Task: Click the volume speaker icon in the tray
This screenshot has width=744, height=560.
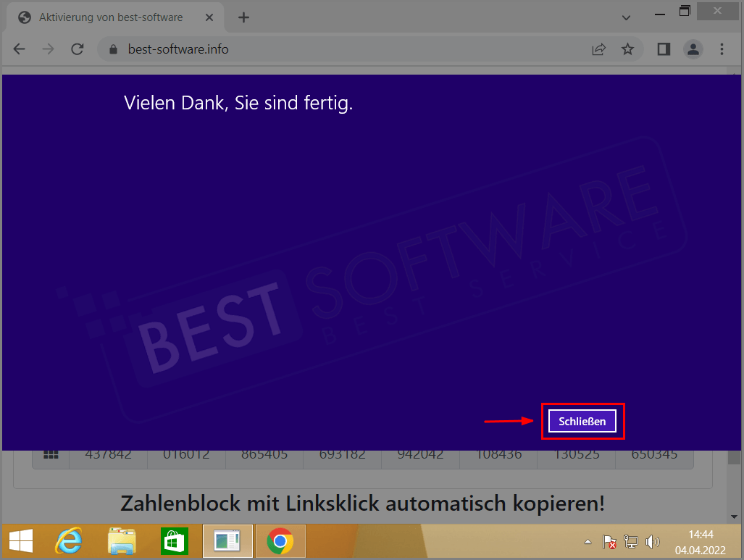Action: pos(653,541)
